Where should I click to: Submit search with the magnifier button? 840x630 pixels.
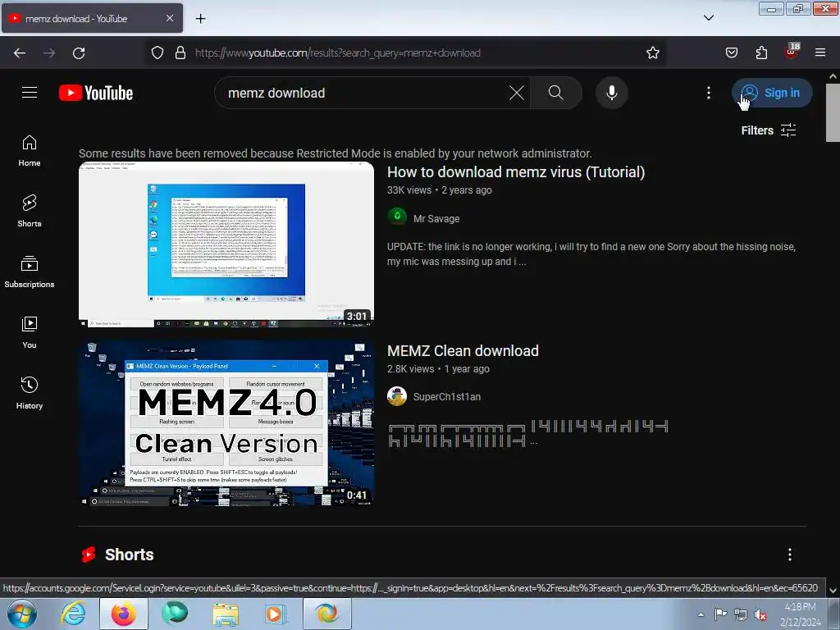(555, 93)
